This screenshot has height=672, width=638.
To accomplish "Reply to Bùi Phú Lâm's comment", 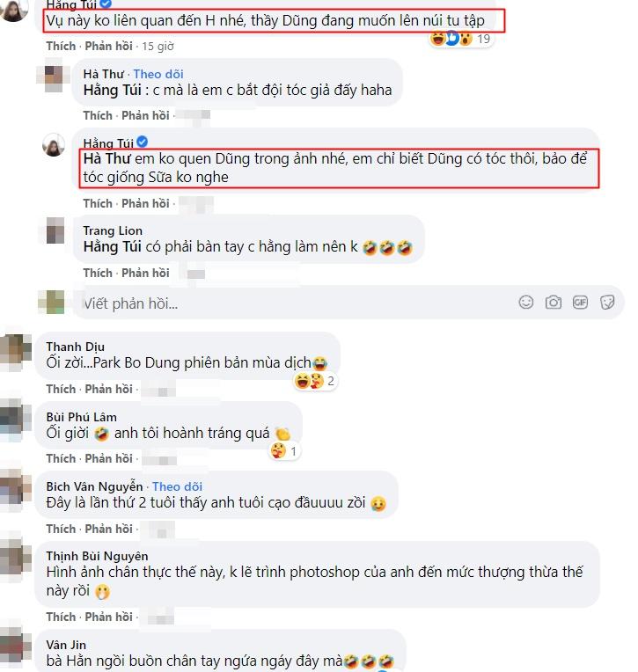I will point(108,458).
